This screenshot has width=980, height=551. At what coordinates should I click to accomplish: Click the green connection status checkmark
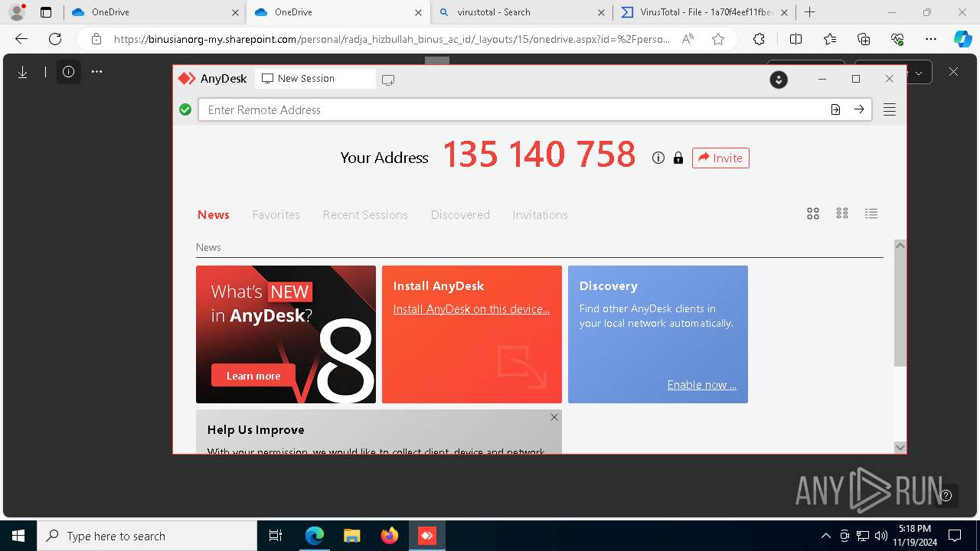(x=185, y=110)
